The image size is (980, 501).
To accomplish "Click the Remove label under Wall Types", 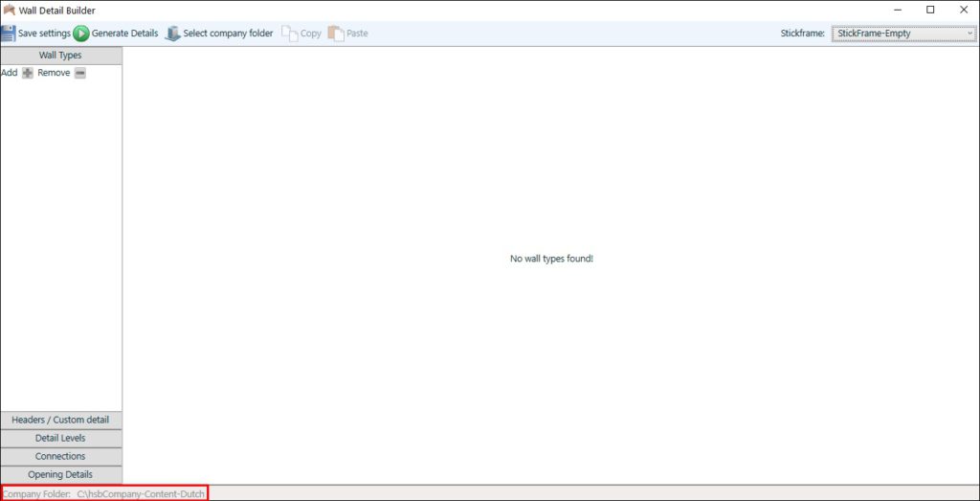I will (54, 73).
